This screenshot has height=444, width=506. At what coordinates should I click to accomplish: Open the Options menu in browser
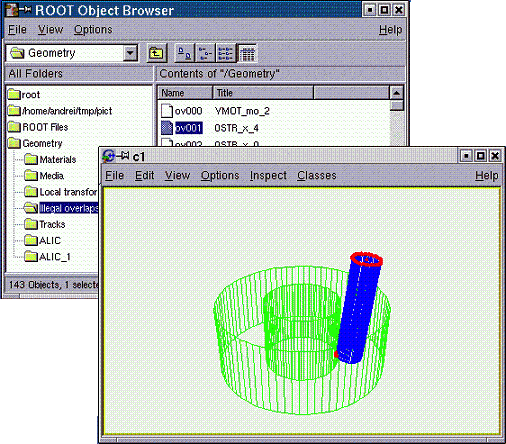click(93, 29)
